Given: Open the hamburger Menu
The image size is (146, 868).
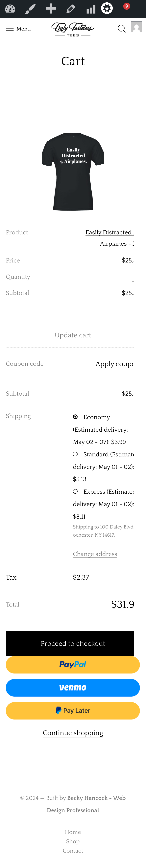Looking at the screenshot, I should [18, 29].
